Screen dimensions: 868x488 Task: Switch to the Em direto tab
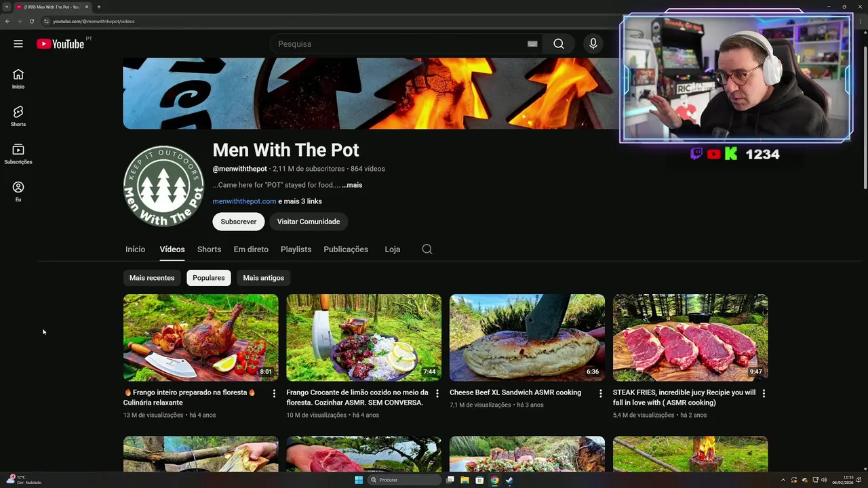(x=251, y=249)
